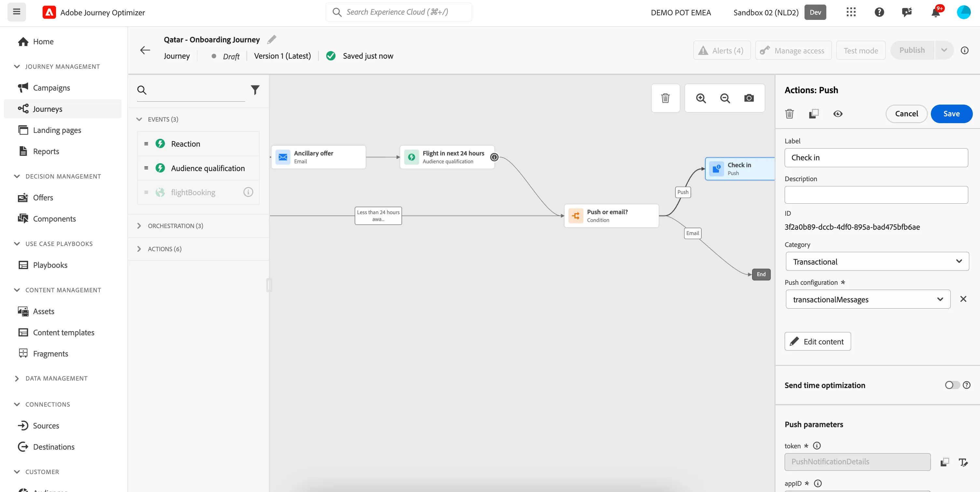Open the Push configuration dropdown
The width and height of the screenshot is (980, 492).
click(x=868, y=299)
